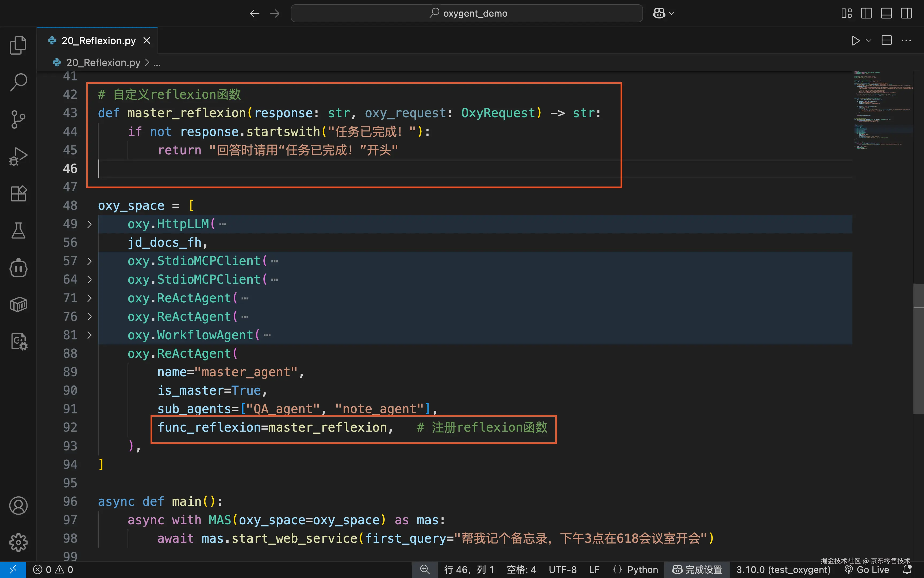
Task: Click the minimap code overview
Action: 883,110
